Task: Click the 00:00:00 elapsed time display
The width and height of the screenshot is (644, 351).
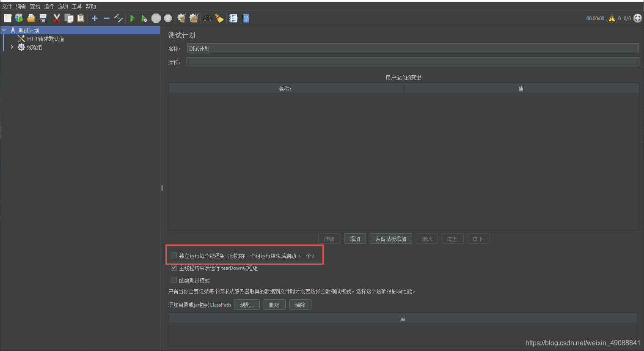Action: point(595,19)
